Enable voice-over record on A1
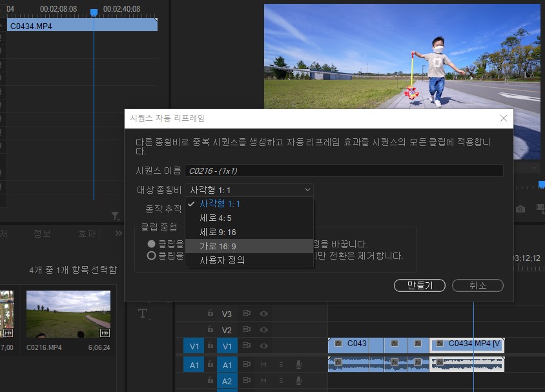Screen dimensions: 545x392 pos(298,364)
